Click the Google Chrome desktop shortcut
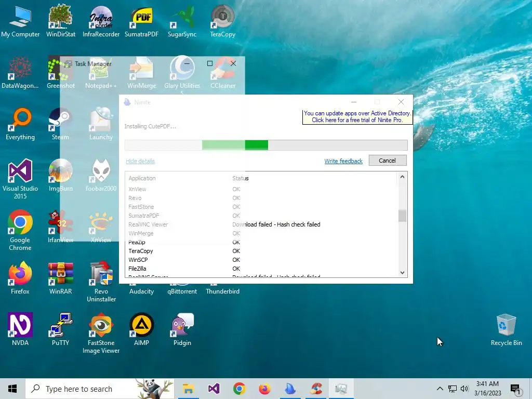 click(20, 230)
